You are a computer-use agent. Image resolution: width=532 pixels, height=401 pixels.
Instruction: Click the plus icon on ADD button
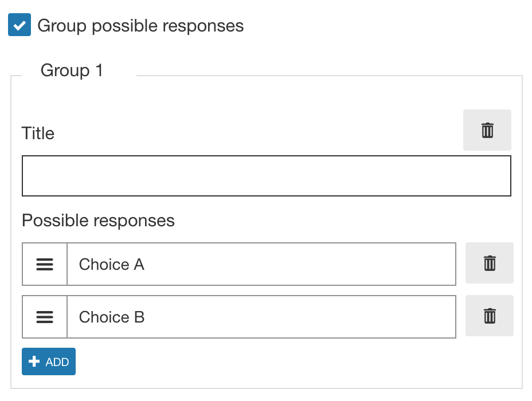point(34,361)
